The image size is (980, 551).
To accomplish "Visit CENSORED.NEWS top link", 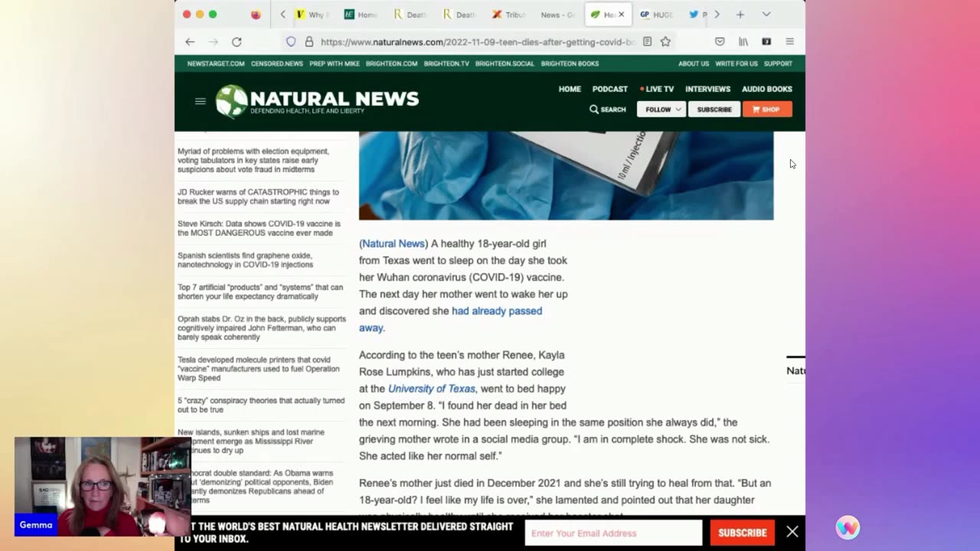I will (x=277, y=64).
